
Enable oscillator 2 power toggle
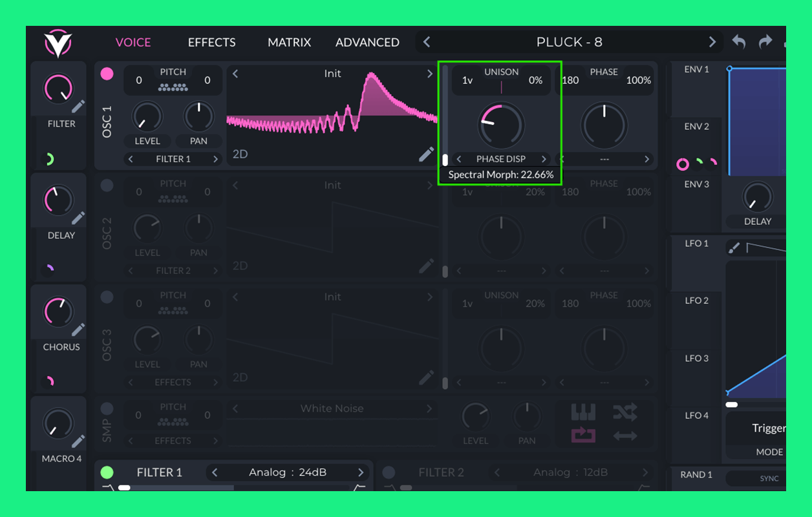pos(107,186)
